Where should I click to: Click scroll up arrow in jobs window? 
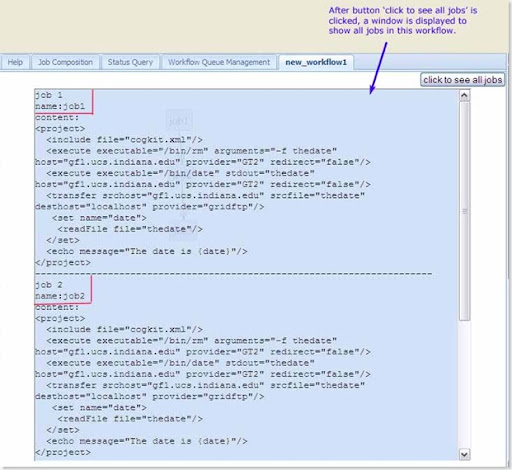pos(464,96)
